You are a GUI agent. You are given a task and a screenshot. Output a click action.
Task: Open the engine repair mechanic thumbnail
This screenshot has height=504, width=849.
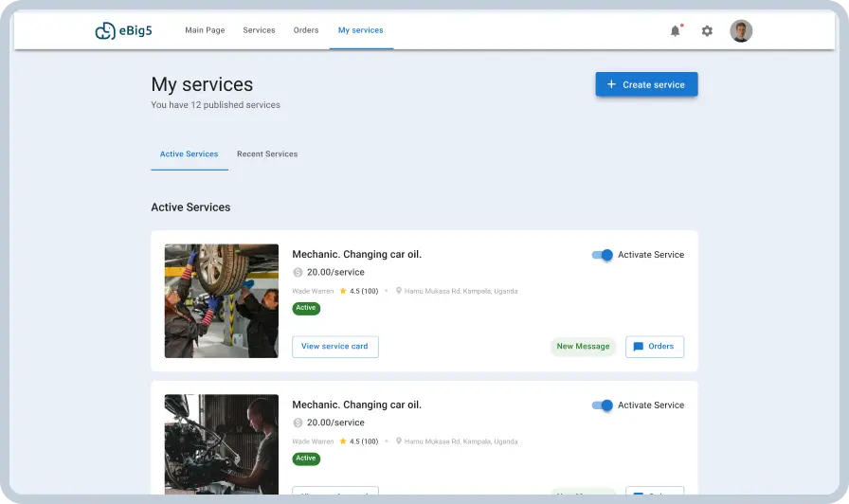click(x=222, y=444)
